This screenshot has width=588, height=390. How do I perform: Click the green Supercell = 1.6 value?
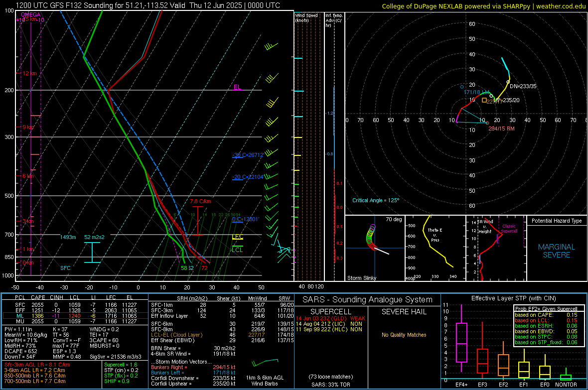coord(121,365)
